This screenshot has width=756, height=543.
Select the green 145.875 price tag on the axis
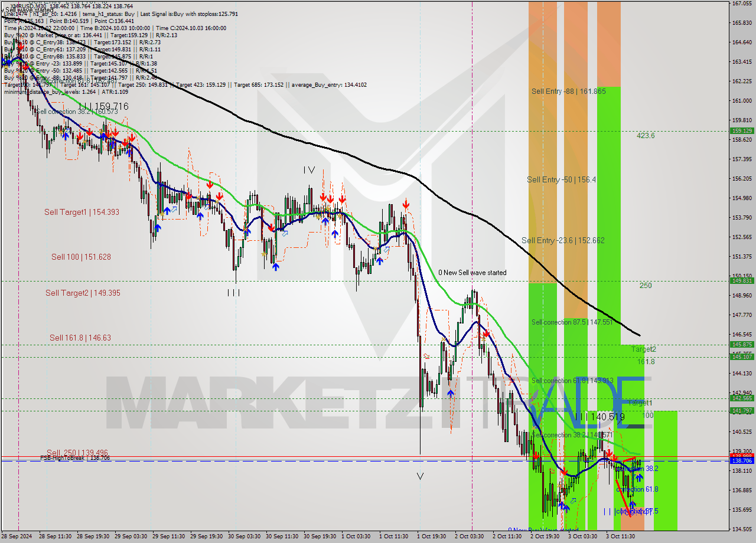pos(742,344)
